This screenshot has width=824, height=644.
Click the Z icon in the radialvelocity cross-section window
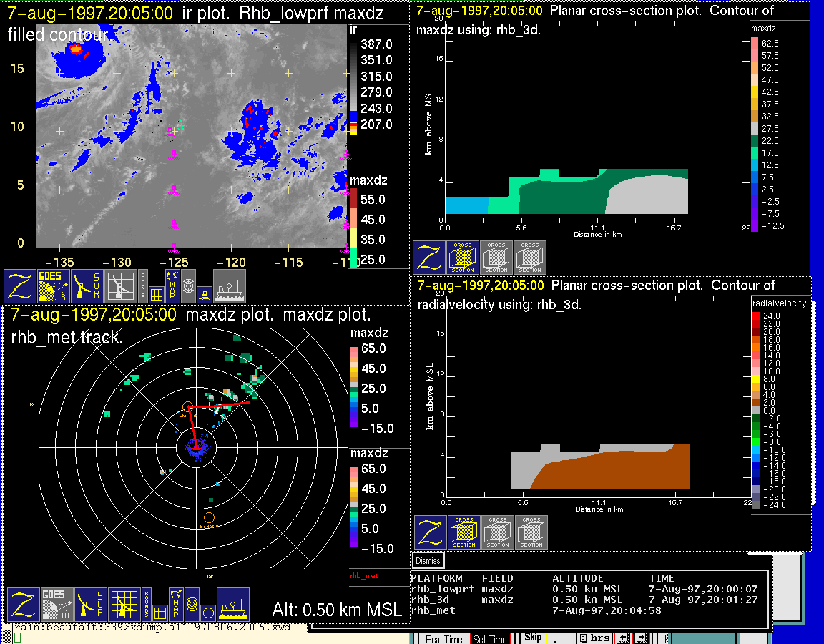[431, 532]
